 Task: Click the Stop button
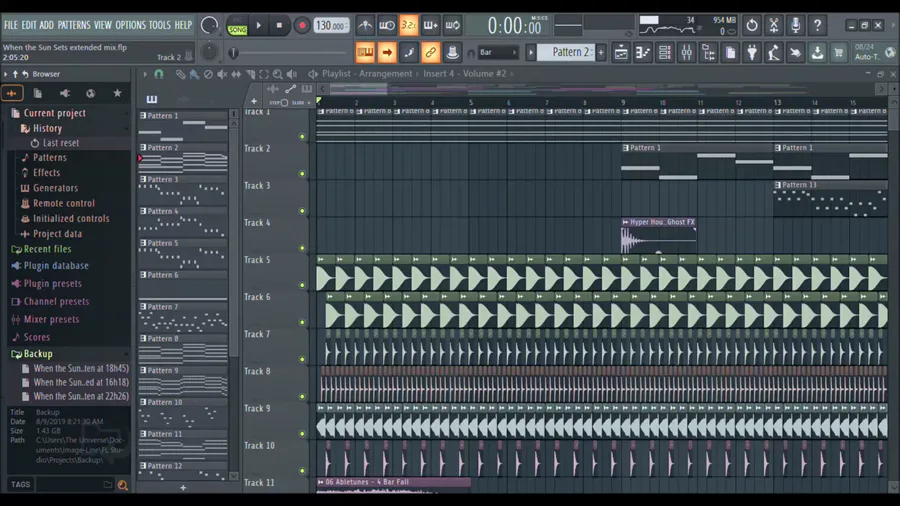[280, 26]
